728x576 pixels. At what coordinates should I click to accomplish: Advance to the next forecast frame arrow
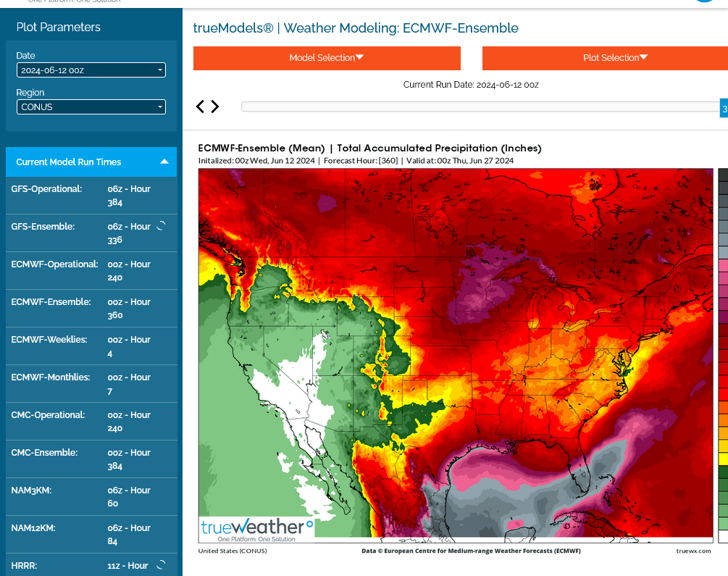[x=215, y=107]
